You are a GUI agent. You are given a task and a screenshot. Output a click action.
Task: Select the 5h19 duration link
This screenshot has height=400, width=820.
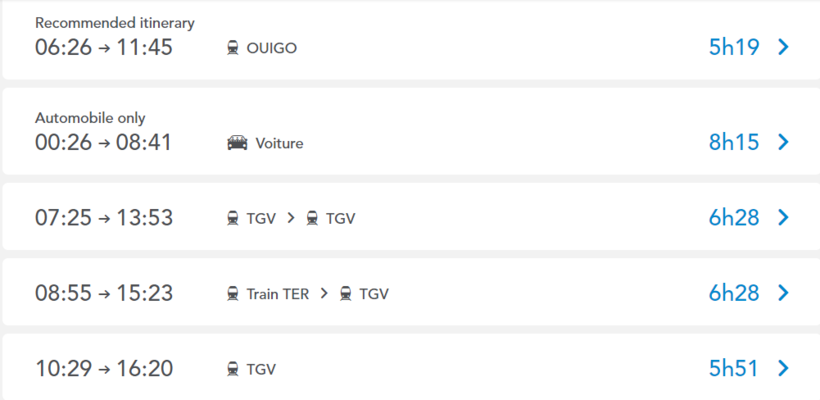tap(734, 47)
